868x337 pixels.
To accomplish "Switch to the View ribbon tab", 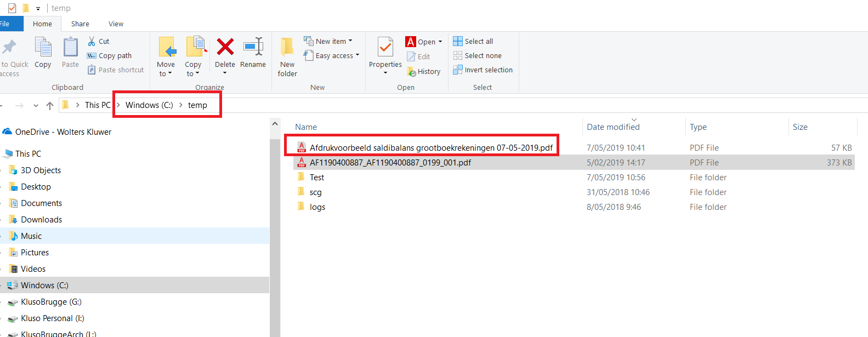I will (x=116, y=24).
